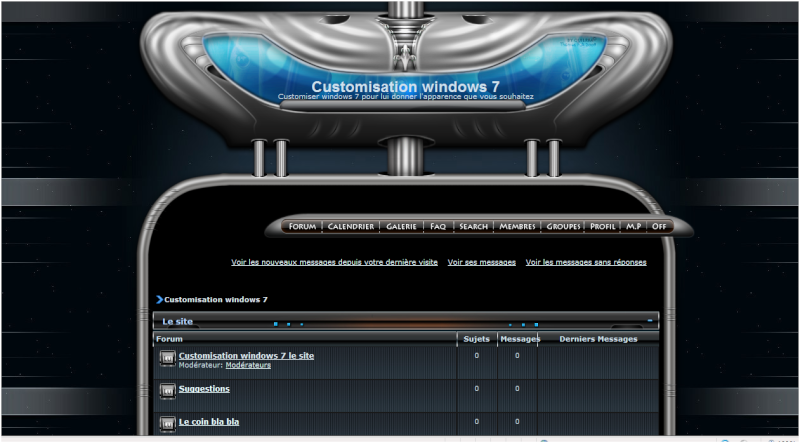This screenshot has height=443, width=800.
Task: Open the Le coin bla bla forum
Action: tap(209, 422)
